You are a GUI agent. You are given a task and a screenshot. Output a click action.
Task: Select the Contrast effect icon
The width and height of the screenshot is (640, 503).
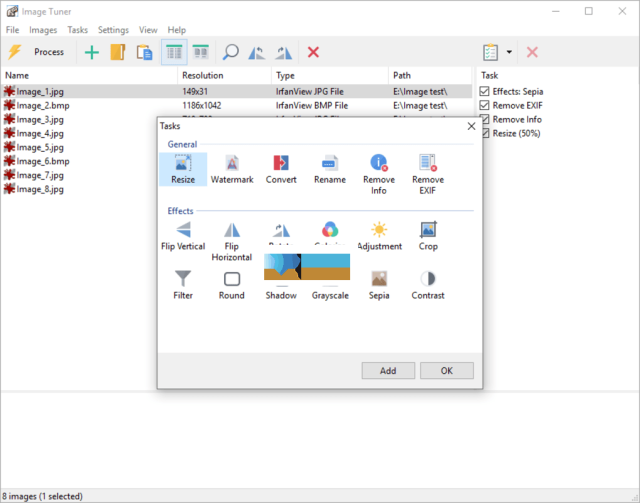coord(428,279)
